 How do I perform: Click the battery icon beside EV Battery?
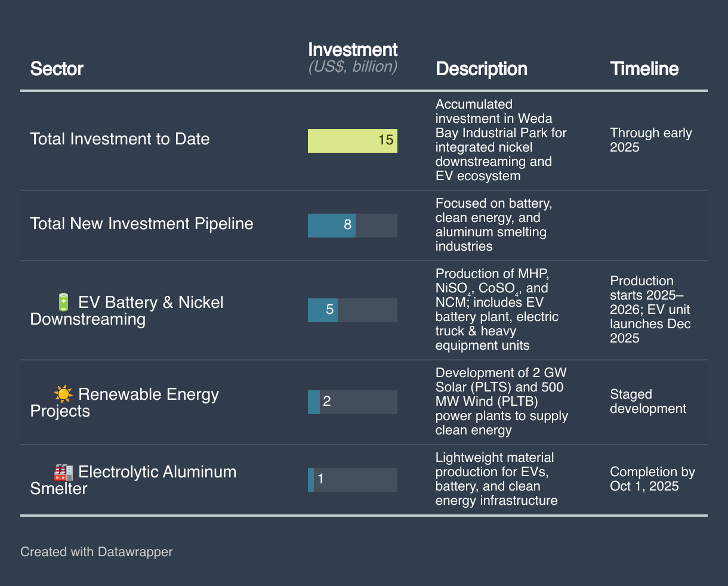click(x=64, y=302)
